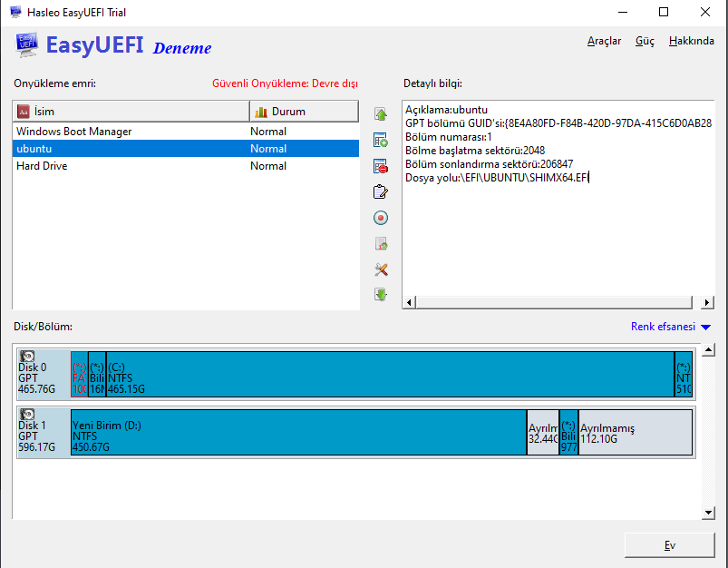Click the Bölüm numarası:1 line
Image resolution: width=728 pixels, height=568 pixels.
pyautogui.click(x=448, y=137)
